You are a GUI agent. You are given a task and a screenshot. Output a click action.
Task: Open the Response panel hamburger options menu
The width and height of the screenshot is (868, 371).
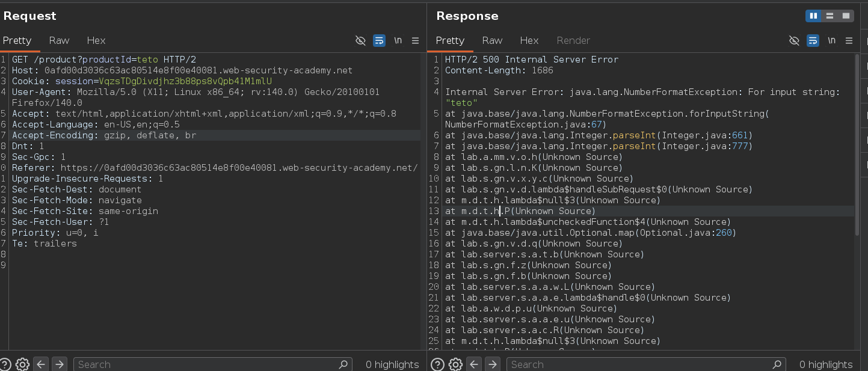pos(849,40)
